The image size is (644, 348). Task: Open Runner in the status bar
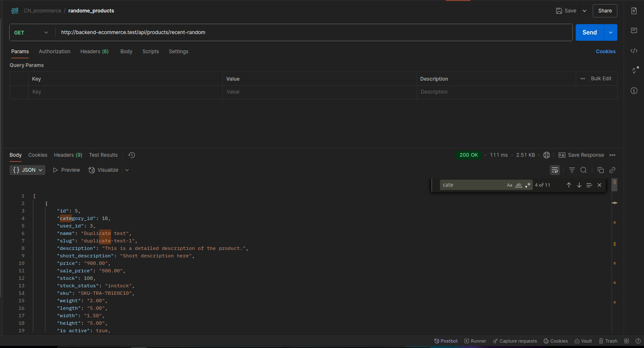point(475,341)
